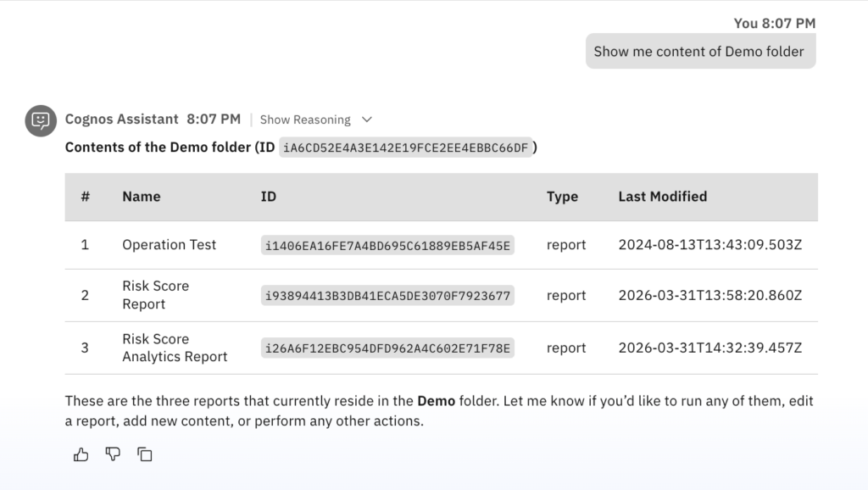This screenshot has height=490, width=868.
Task: Click the Show Reasoning label
Action: coord(305,120)
